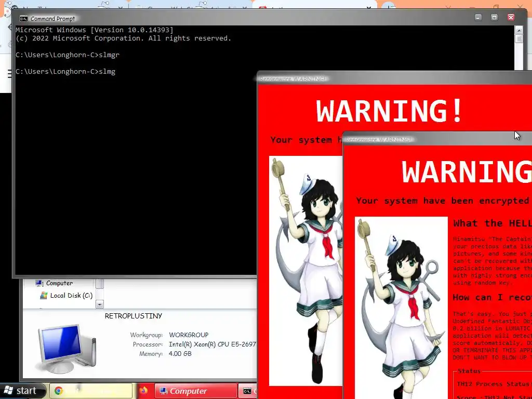Click the folder tree scrollbar thumb
Screen dimensions: 532x399
tap(99, 284)
